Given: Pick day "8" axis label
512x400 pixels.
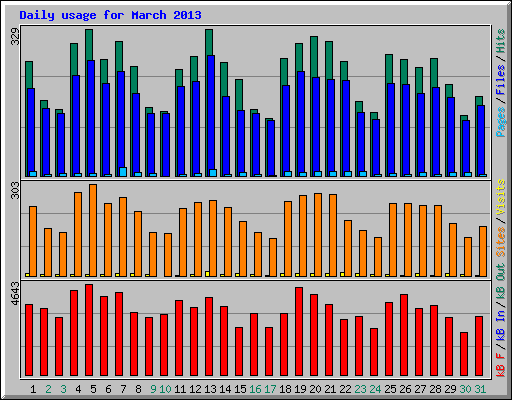Looking at the screenshot, I should pyautogui.click(x=138, y=389).
